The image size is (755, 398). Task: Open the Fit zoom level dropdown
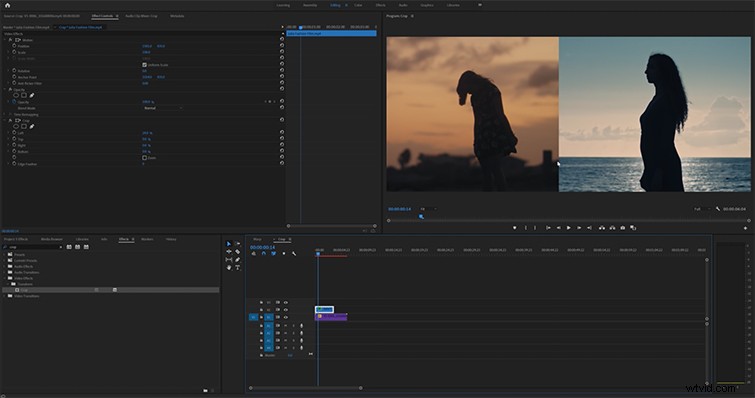[x=428, y=209]
